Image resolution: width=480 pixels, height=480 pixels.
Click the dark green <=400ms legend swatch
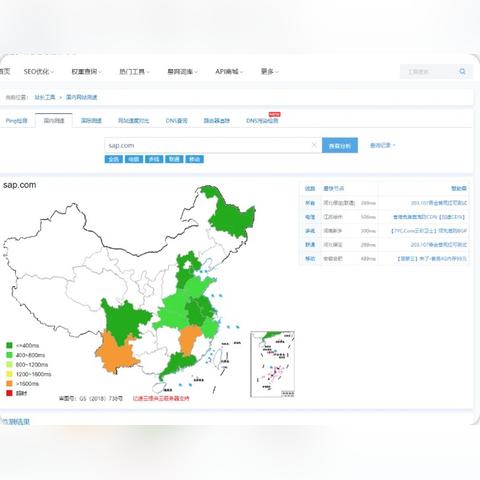[9, 345]
